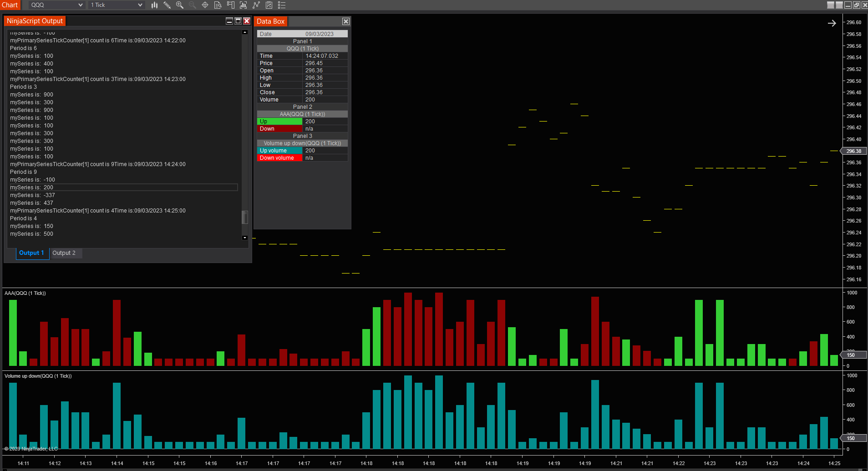The width and height of the screenshot is (868, 471).
Task: Click down arrow of NinjaScript Output scrollbar
Action: coord(245,238)
